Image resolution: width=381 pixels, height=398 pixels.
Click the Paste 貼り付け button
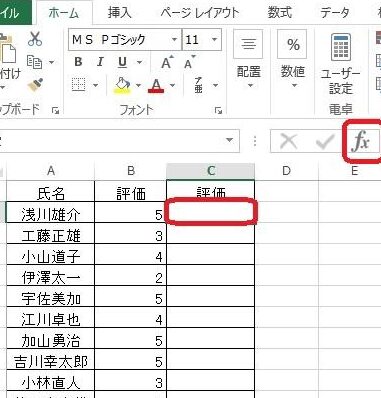[x=9, y=62]
